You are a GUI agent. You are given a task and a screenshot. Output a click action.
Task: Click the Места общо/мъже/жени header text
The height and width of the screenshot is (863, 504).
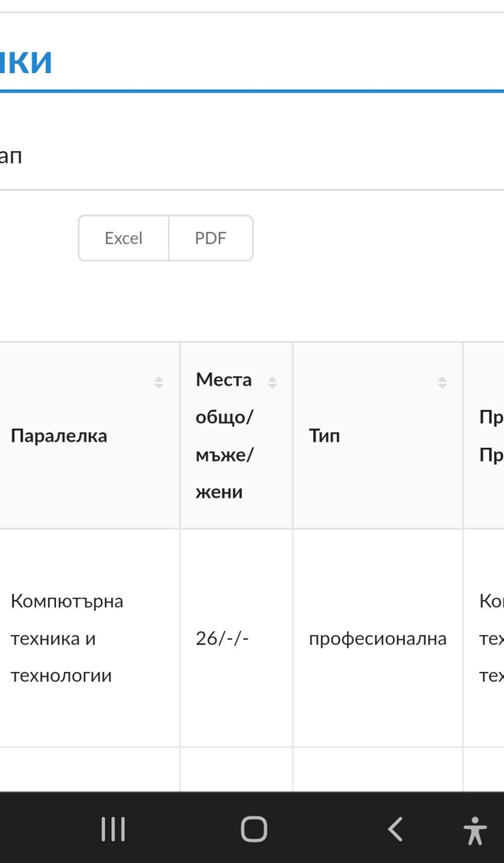point(225,436)
